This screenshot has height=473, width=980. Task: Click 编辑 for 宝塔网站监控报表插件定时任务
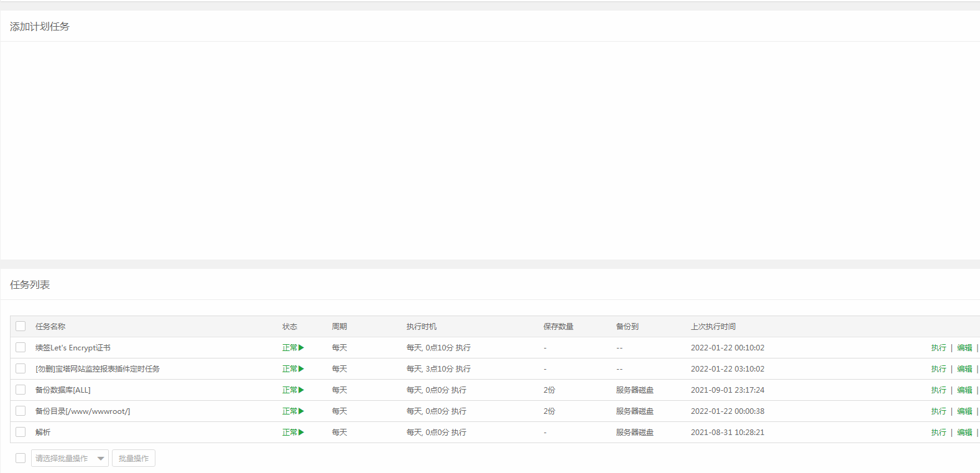pos(964,369)
